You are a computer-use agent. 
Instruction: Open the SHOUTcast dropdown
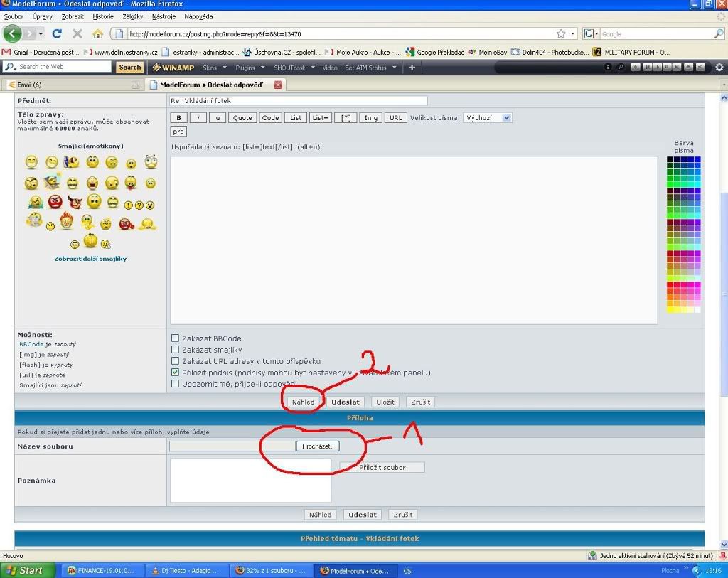pos(294,68)
